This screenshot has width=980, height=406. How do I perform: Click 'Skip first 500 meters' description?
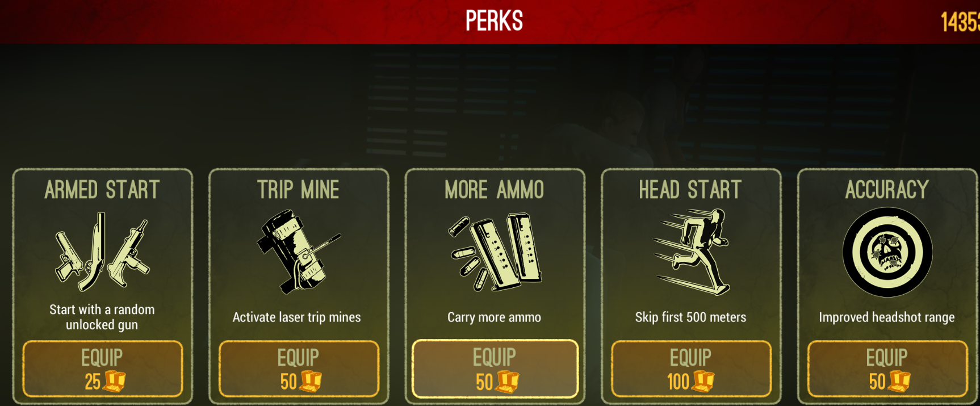click(x=690, y=317)
